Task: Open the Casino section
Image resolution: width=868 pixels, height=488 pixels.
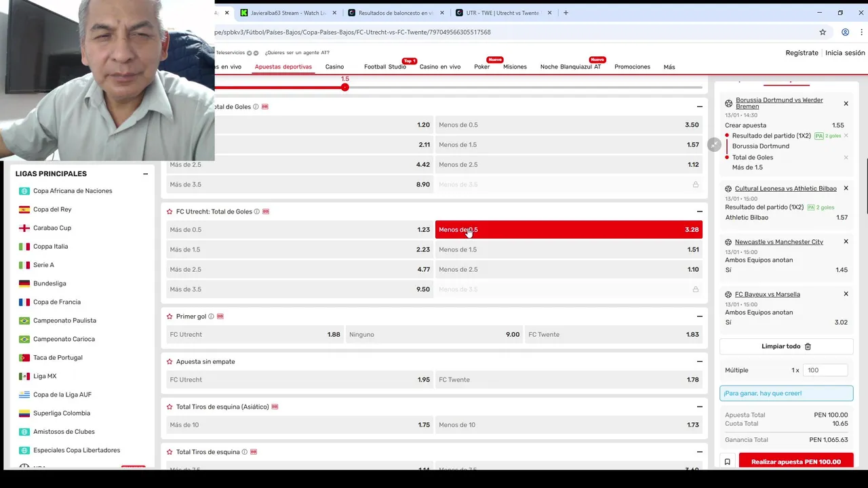Action: 334,67
